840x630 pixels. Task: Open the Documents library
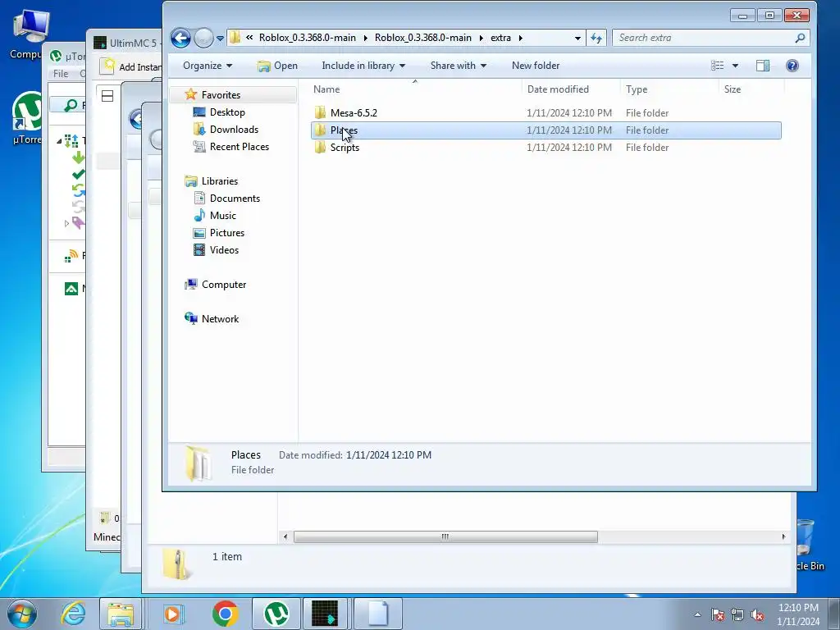(235, 199)
